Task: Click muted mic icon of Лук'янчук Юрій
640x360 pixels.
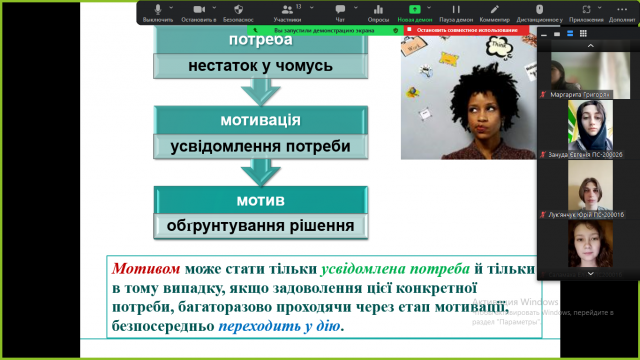Action: [x=543, y=215]
